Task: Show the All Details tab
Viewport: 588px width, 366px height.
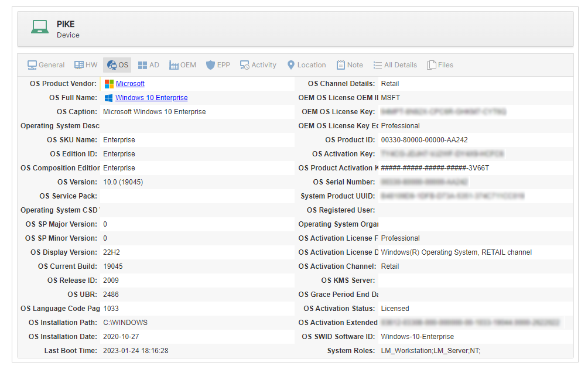Action: click(395, 65)
